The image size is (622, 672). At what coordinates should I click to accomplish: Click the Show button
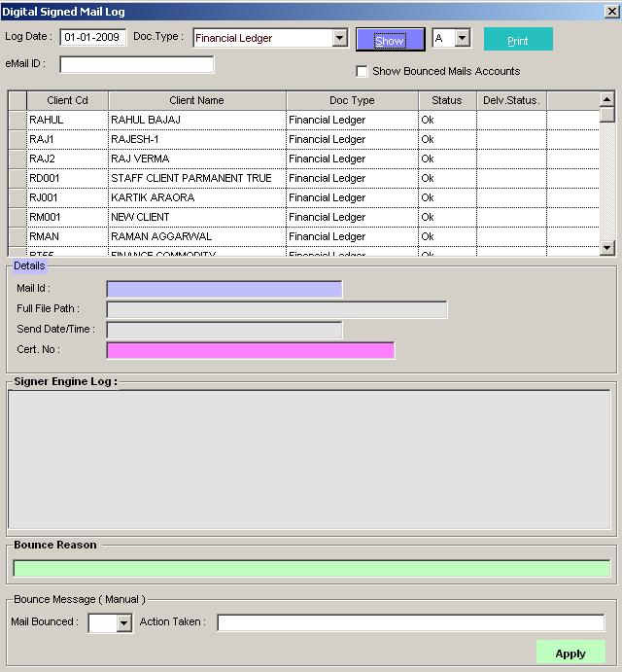(390, 40)
